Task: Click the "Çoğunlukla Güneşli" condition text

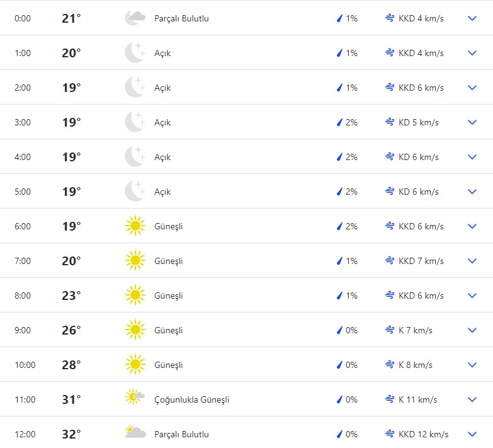Action: pos(191,399)
